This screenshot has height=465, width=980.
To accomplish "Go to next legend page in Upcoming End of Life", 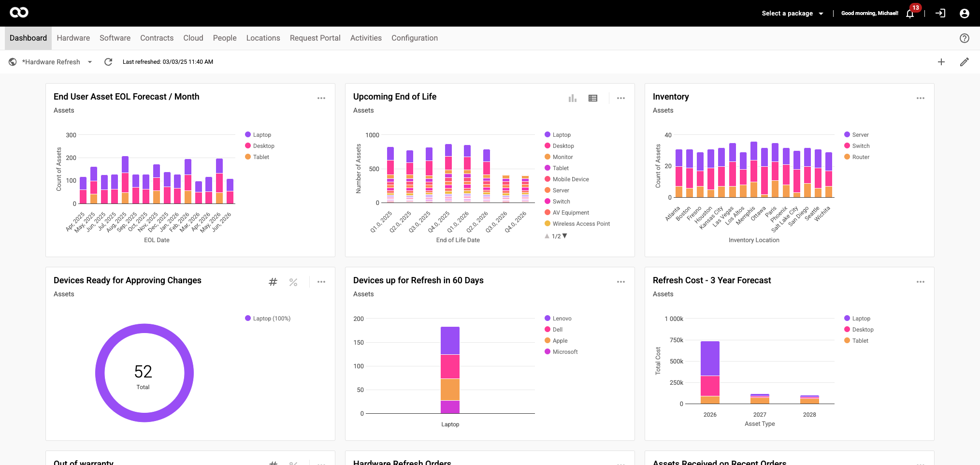I will (564, 236).
